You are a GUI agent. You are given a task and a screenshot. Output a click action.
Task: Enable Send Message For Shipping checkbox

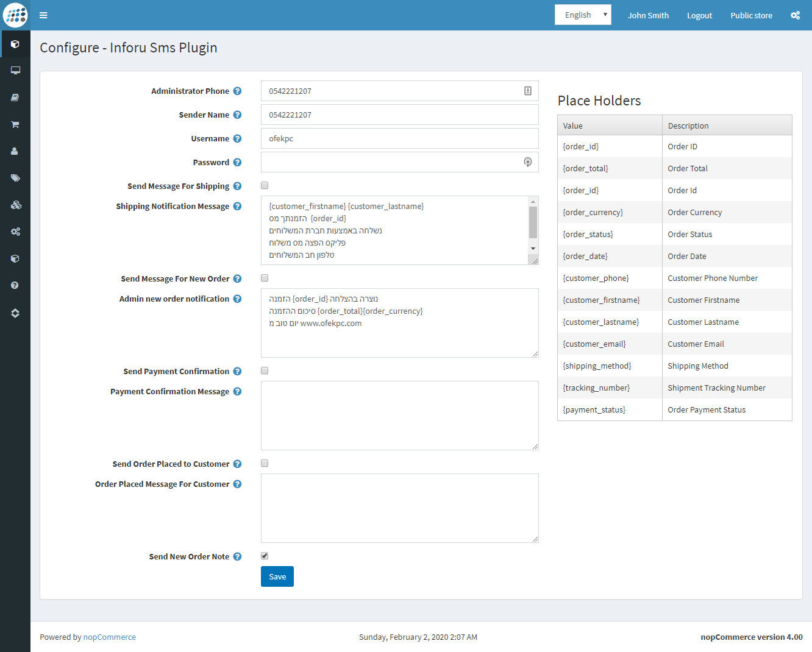265,185
